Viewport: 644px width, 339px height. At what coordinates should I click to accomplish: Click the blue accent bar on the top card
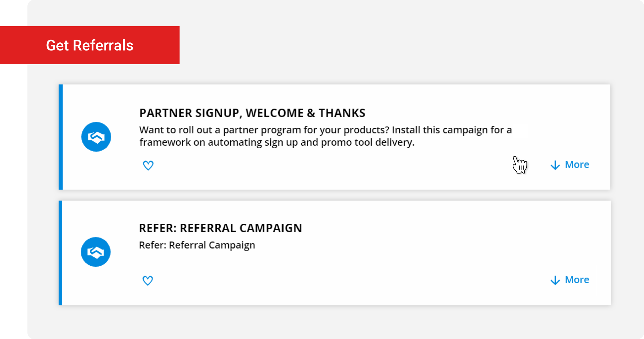pyautogui.click(x=60, y=136)
